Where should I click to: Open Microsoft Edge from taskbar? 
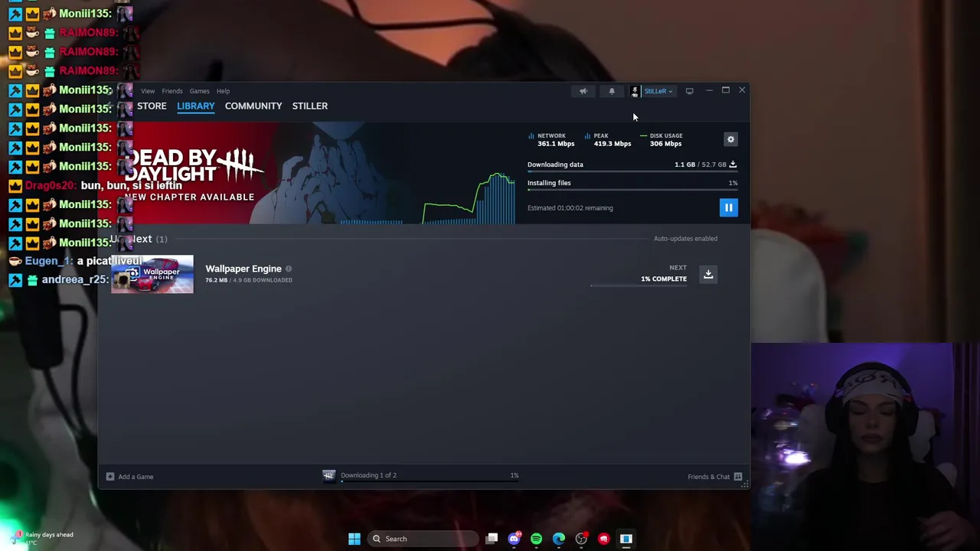coord(559,539)
